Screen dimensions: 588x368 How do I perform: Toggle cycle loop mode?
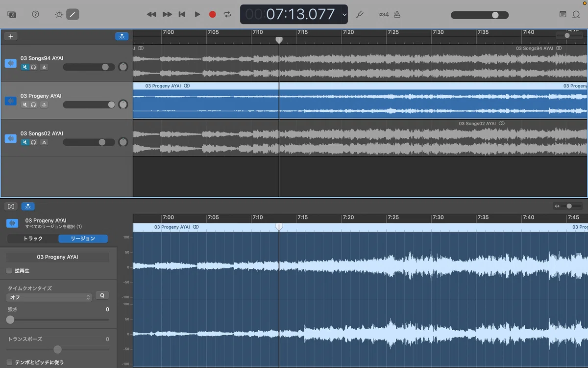(227, 14)
